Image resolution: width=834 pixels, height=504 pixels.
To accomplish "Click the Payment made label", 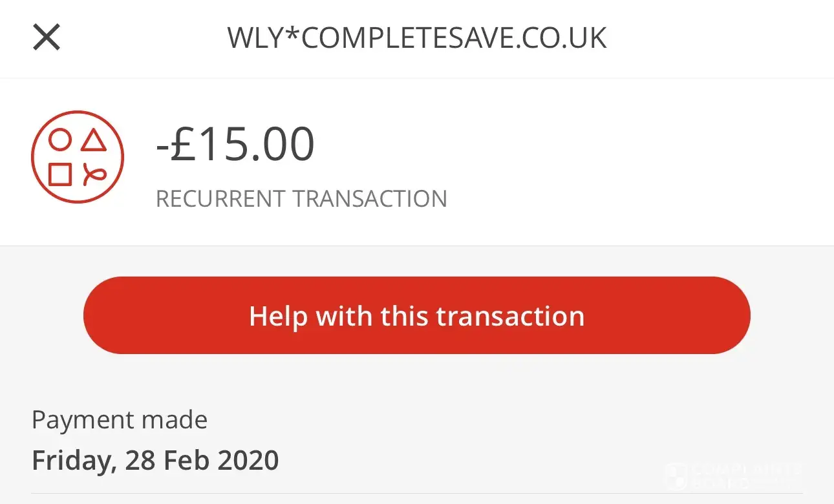I will pos(120,420).
